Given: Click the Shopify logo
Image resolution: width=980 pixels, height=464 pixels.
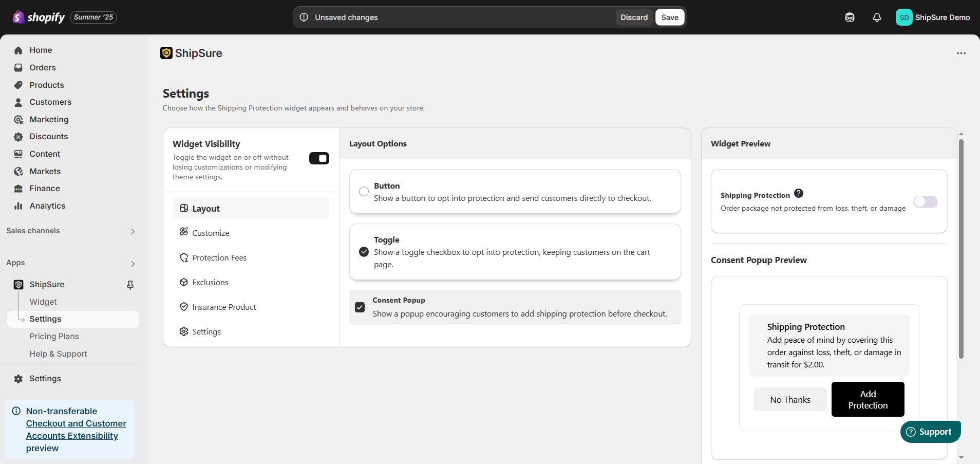Looking at the screenshot, I should [39, 17].
